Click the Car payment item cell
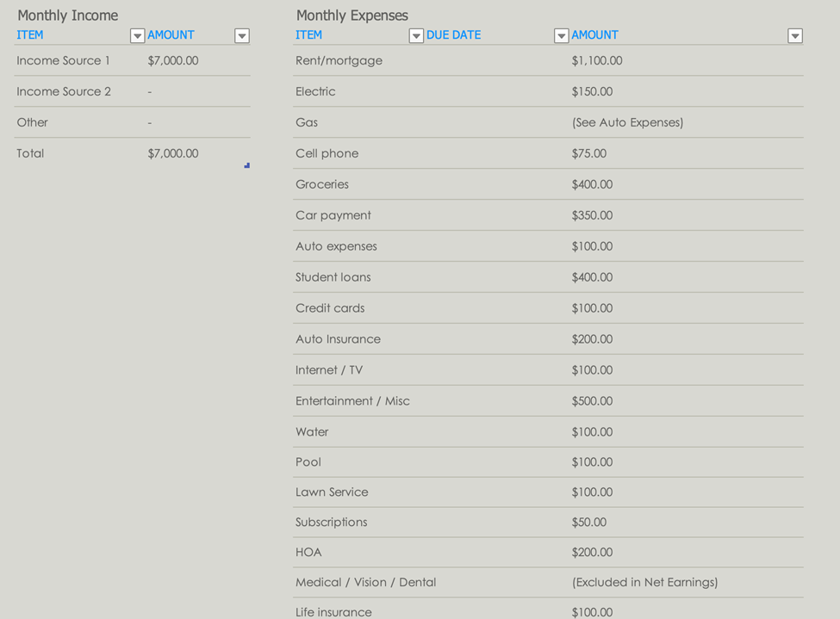Viewport: 840px width, 619px height. pyautogui.click(x=333, y=216)
